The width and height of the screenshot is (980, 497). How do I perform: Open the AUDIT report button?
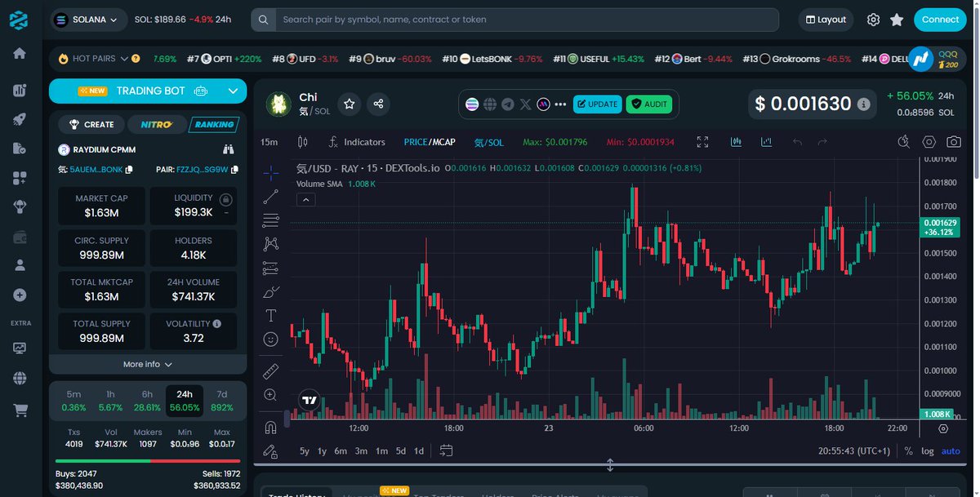[x=648, y=104]
